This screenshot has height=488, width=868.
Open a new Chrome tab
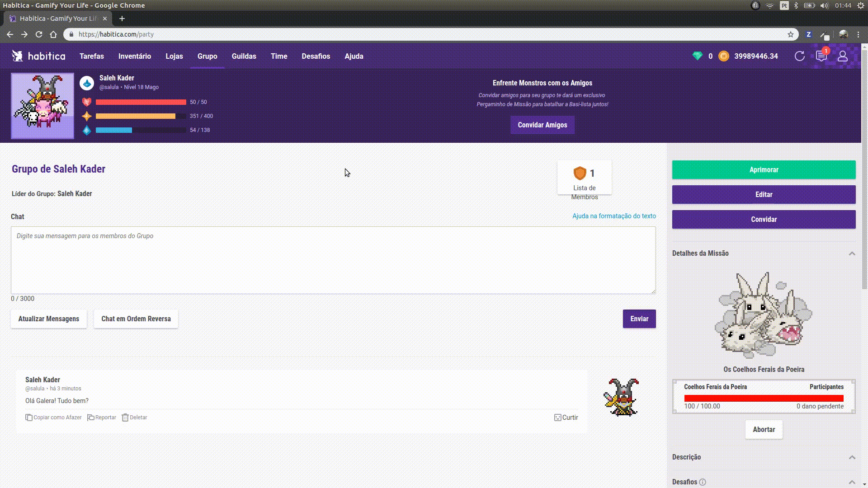[x=122, y=19]
